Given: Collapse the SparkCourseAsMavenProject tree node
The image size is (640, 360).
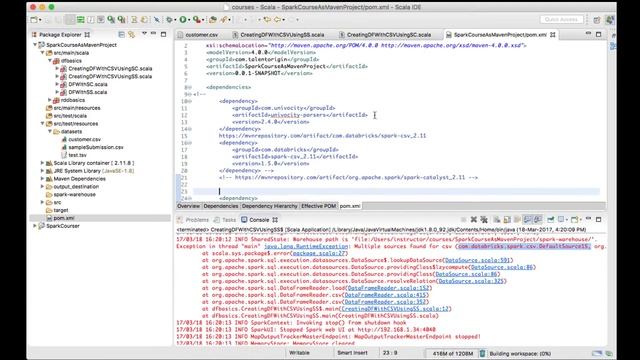Looking at the screenshot, I should tap(35, 45).
